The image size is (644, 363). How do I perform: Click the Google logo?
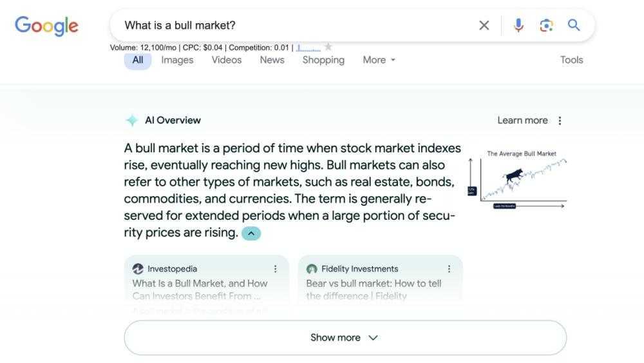[x=46, y=26]
